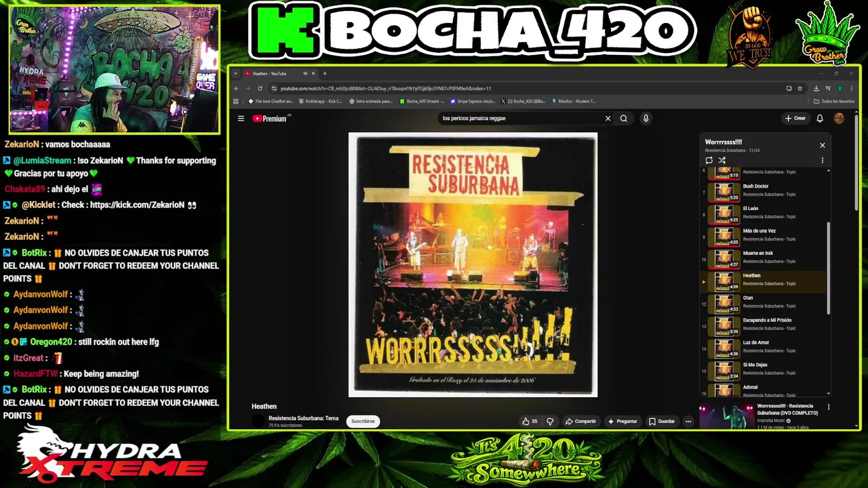
Task: Play Escapando a Mi Prisión track
Action: [764, 325]
